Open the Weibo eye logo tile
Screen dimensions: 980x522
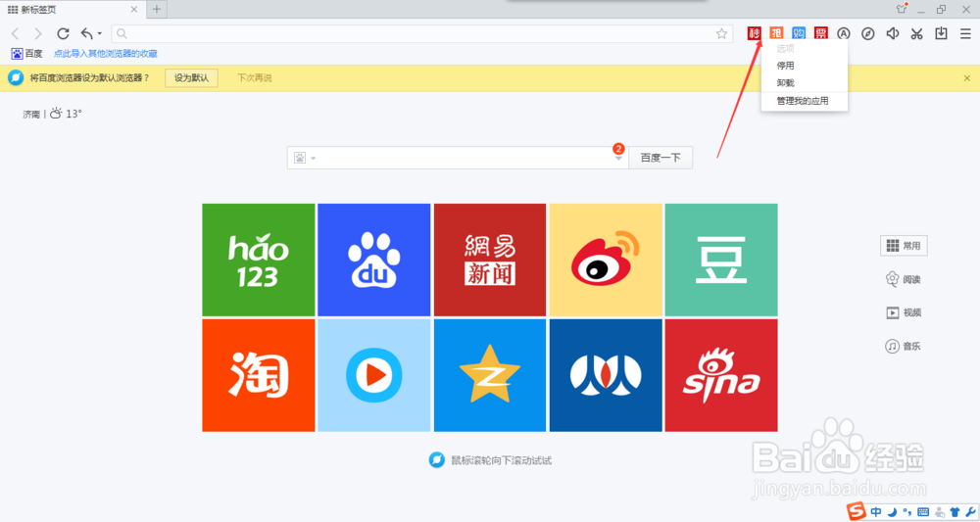606,260
